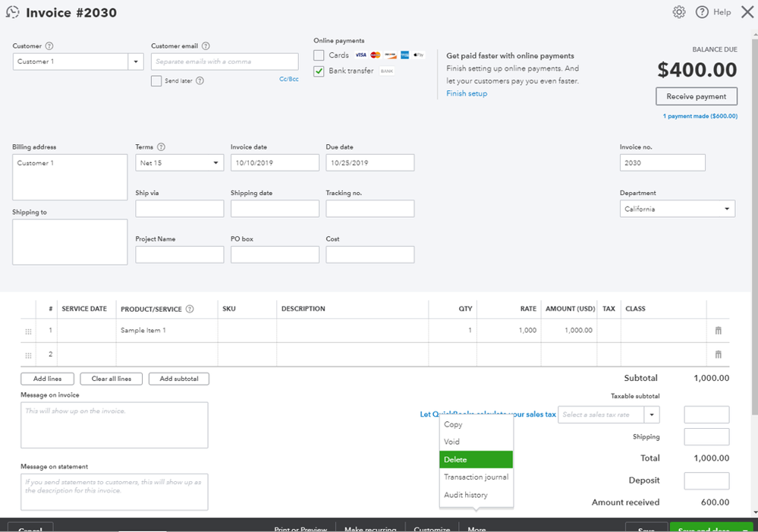Click the Sample Item 1 product cell

(167, 330)
